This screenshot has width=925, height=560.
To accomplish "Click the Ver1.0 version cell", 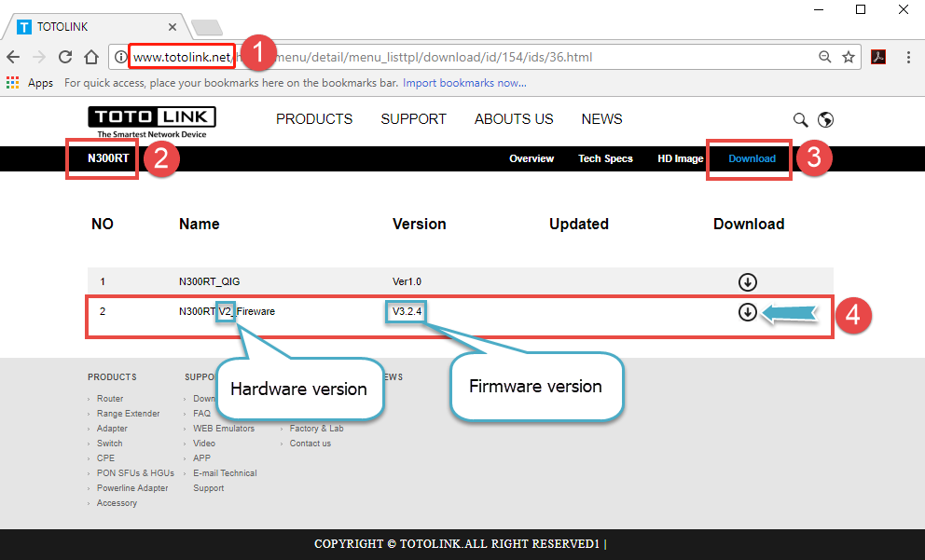I will (x=407, y=281).
